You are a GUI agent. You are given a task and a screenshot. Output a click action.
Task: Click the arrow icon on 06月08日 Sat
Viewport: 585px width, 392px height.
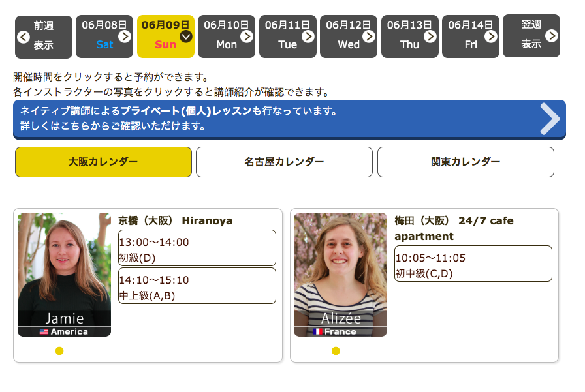124,37
